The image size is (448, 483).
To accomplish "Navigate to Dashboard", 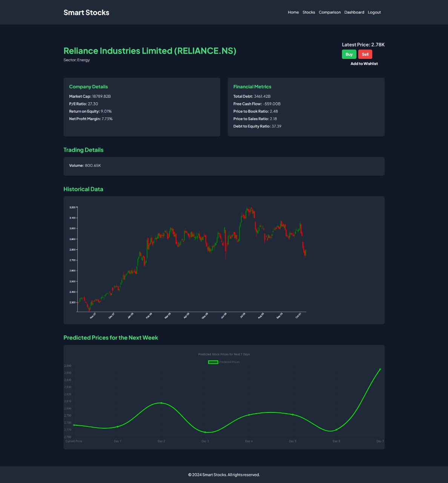I will click(354, 12).
